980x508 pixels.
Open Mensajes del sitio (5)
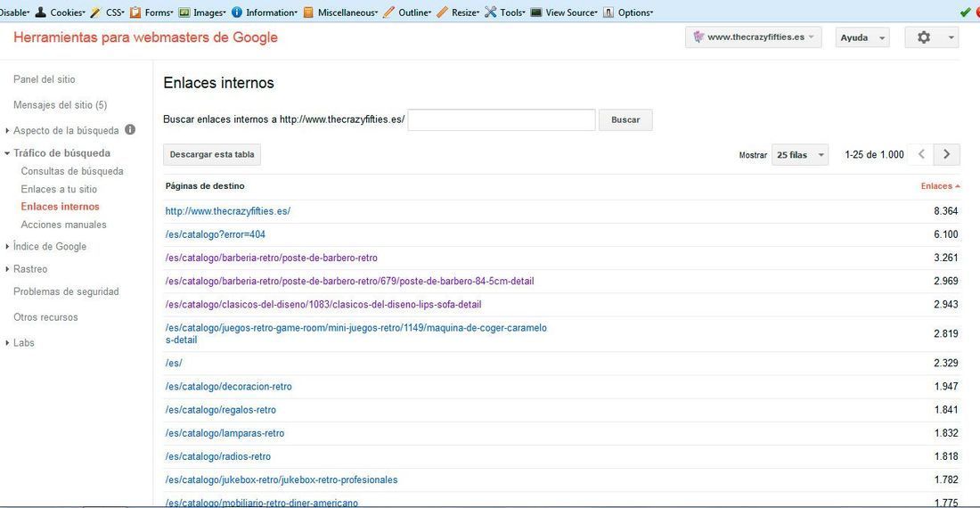point(60,105)
